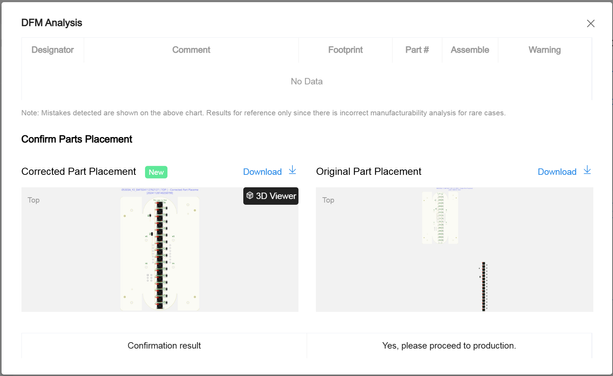
Task: Open the 3D Viewer
Action: click(271, 196)
